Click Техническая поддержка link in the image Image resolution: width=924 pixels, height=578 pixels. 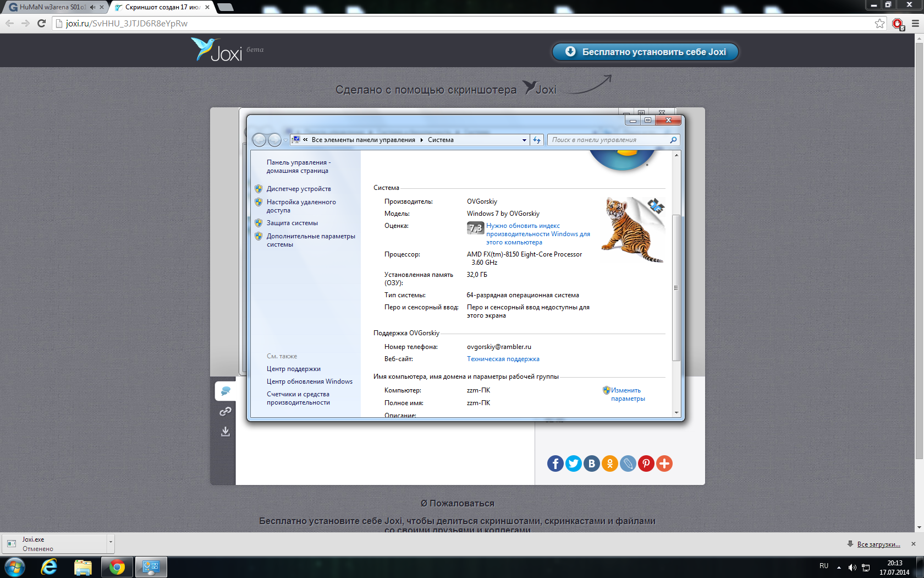pos(503,359)
